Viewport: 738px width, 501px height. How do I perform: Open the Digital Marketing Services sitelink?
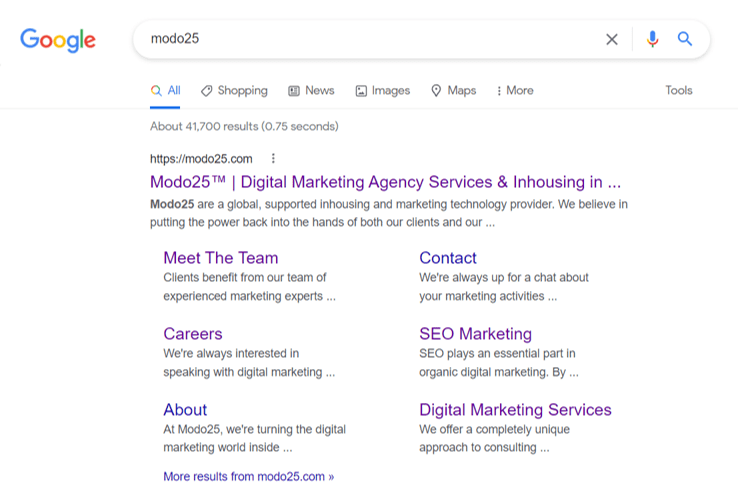(x=515, y=410)
